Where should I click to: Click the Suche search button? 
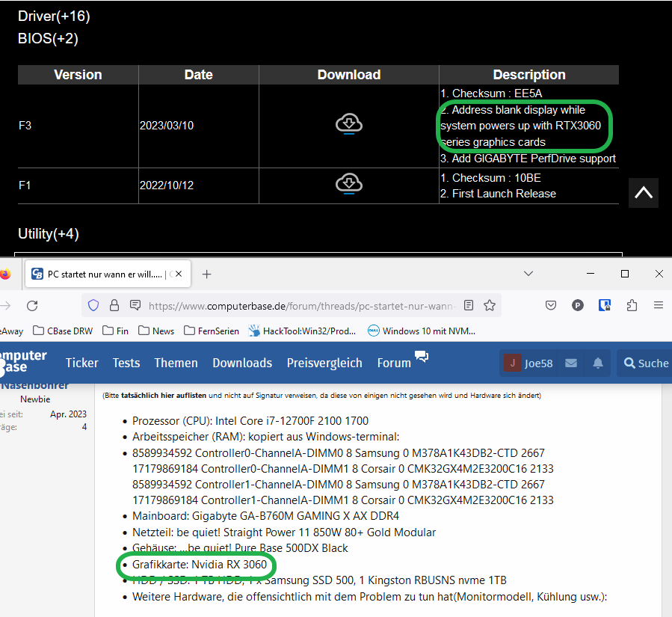(647, 363)
